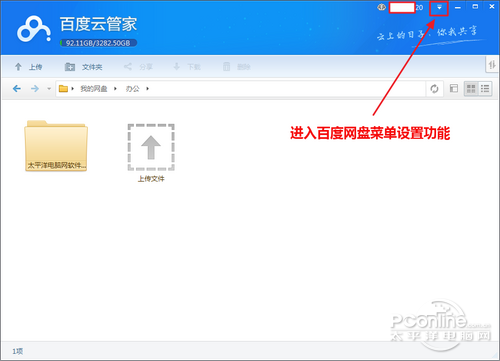Open navigation history dropdown arrow
This screenshot has height=361, width=500.
click(49, 89)
